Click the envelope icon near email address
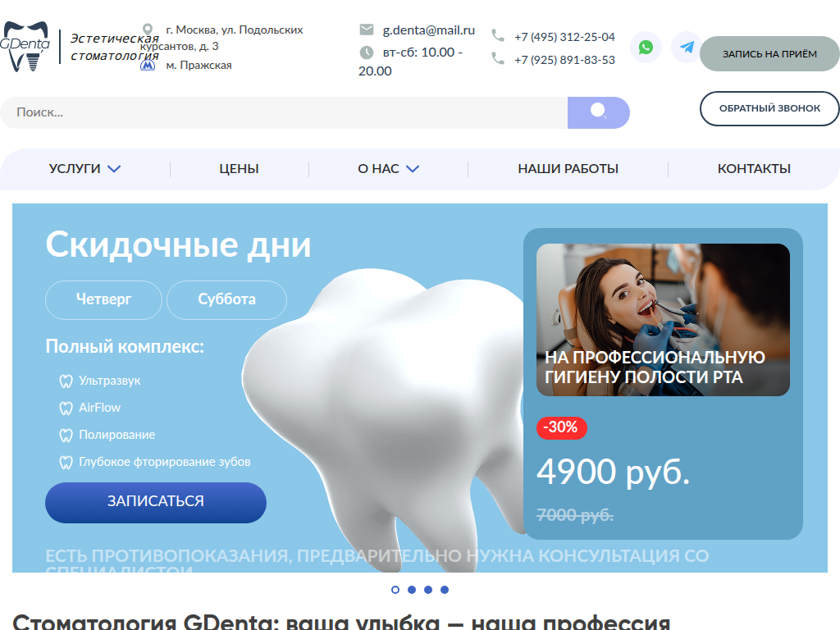Viewport: 840px width, 630px height. (x=367, y=30)
